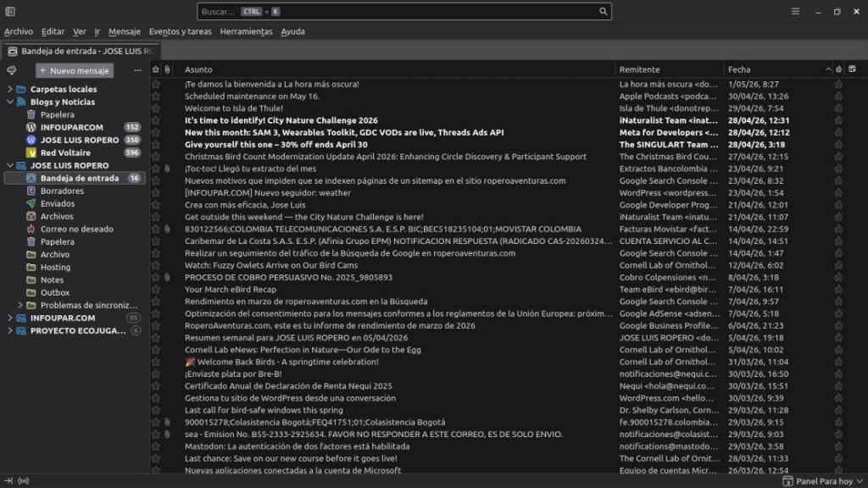Open the Archivo menu
The image size is (868, 488).
pyautogui.click(x=19, y=31)
